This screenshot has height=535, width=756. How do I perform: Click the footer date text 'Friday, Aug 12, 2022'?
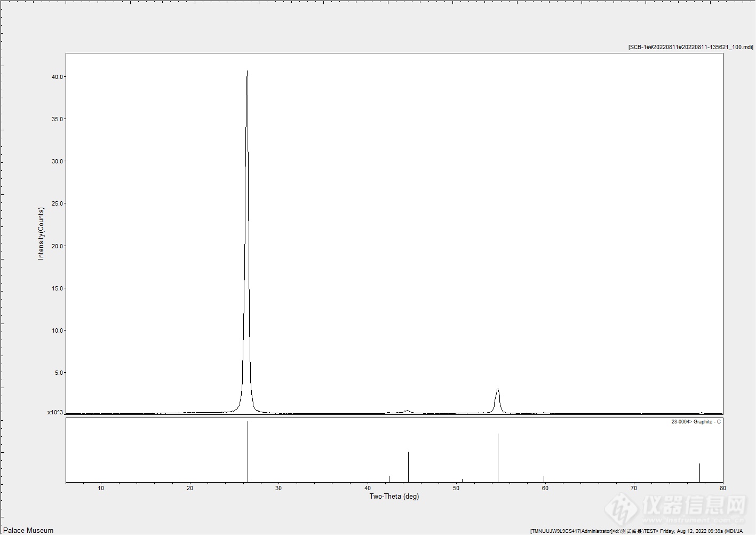(x=685, y=531)
